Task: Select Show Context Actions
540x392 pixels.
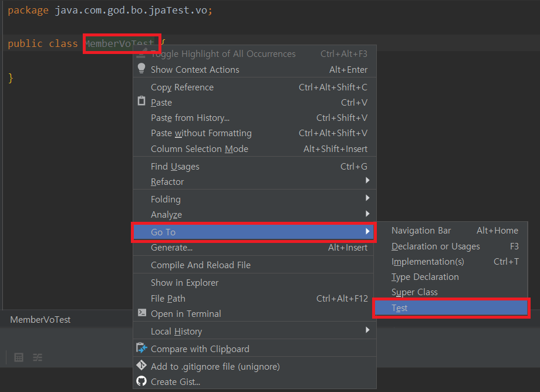Action: 255,69
